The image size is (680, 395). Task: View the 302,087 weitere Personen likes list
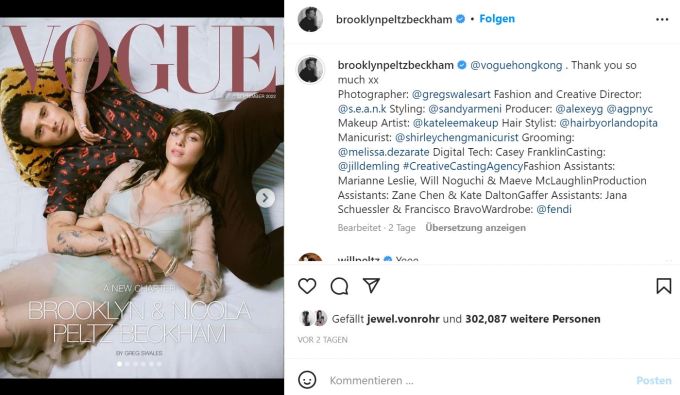click(533, 319)
